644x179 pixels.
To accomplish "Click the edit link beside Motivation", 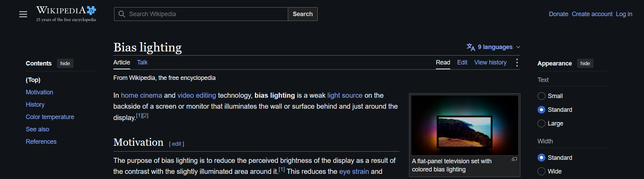I will click(177, 144).
